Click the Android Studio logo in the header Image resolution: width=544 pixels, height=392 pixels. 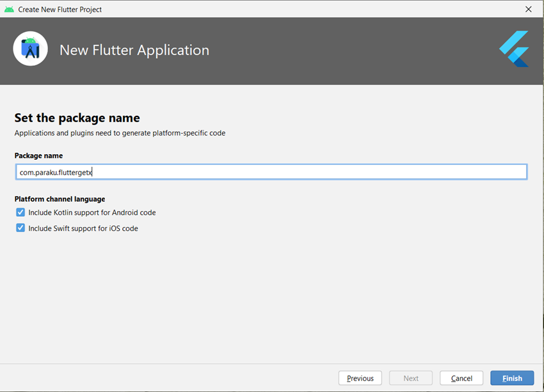point(31,49)
